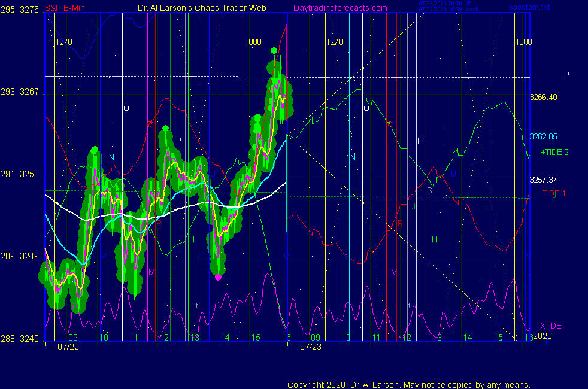Click the '293 3267' price axis label
This screenshot has width=588, height=389.
[x=20, y=92]
